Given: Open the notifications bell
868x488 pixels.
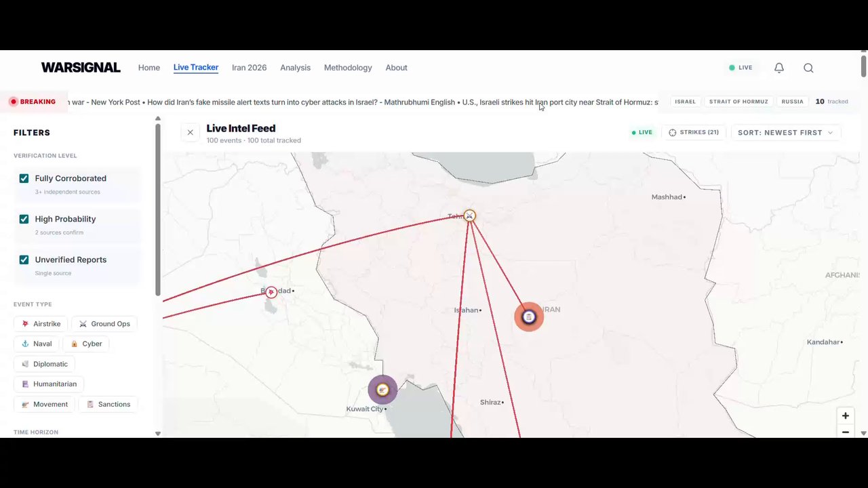Looking at the screenshot, I should (779, 68).
